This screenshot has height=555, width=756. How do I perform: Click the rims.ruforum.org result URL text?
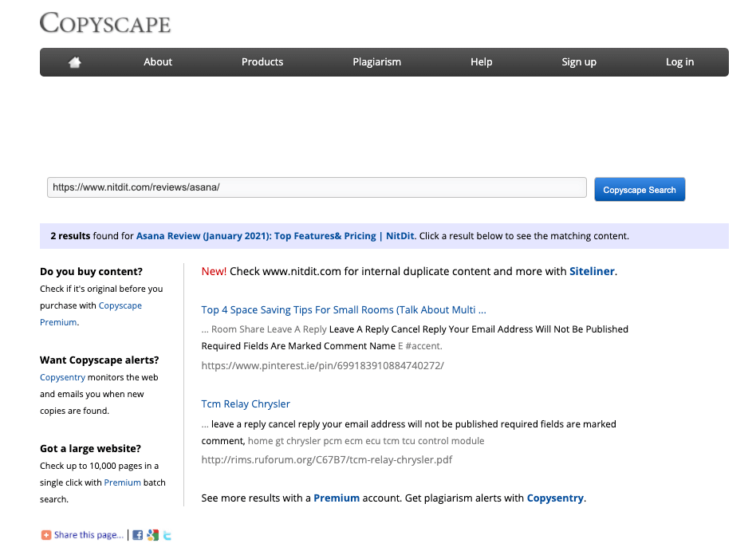tap(326, 459)
